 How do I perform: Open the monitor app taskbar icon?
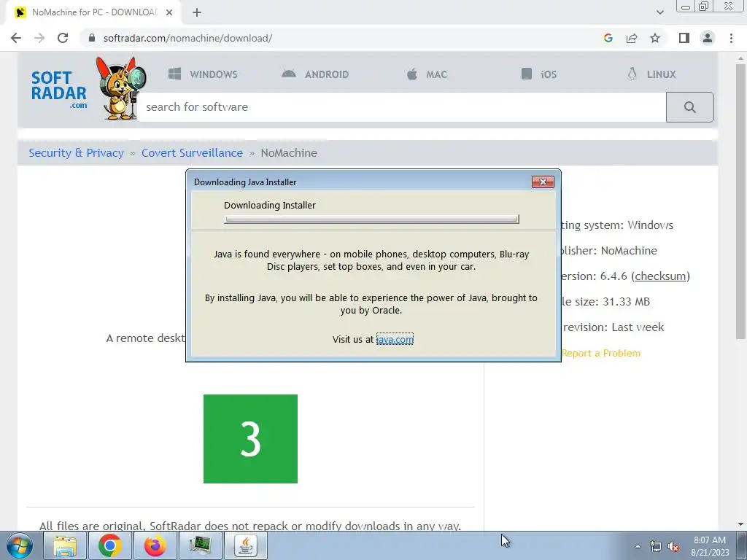200,545
